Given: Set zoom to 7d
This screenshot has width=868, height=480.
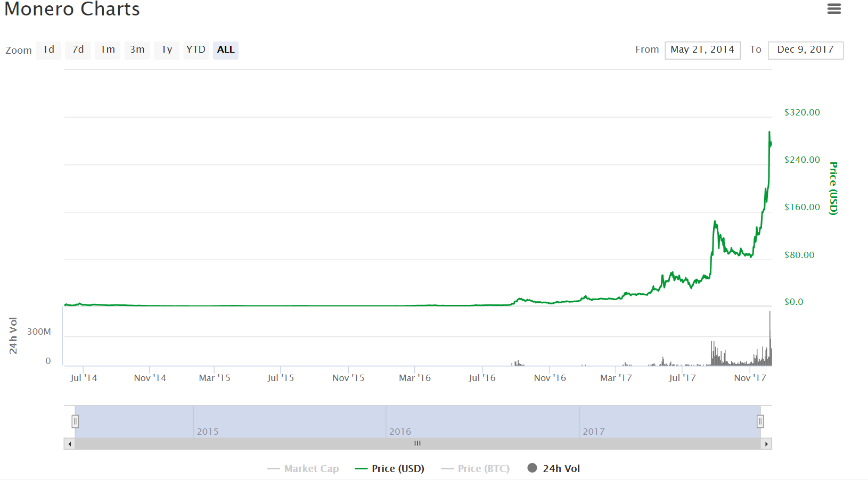Looking at the screenshot, I should 78,50.
